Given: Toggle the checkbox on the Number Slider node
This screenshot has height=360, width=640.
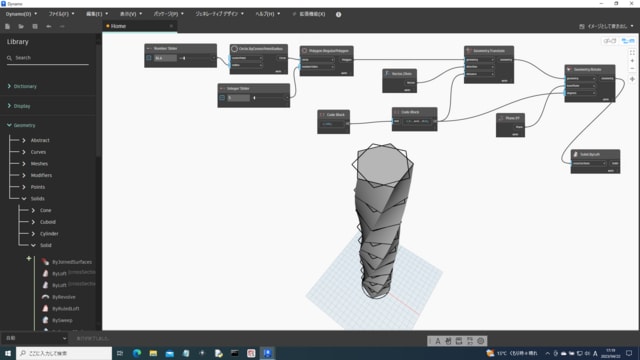Looking at the screenshot, I should coord(149,58).
